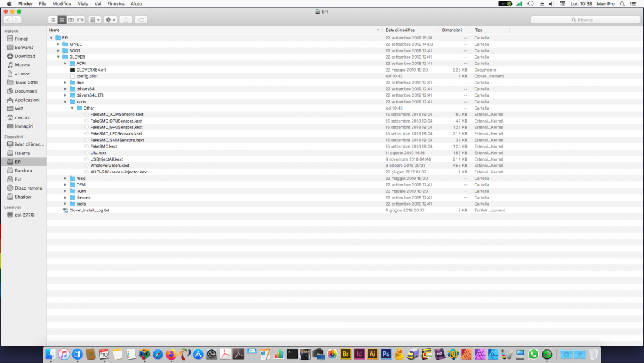This screenshot has height=363, width=644.
Task: Open the gear action menu
Action: tap(110, 20)
